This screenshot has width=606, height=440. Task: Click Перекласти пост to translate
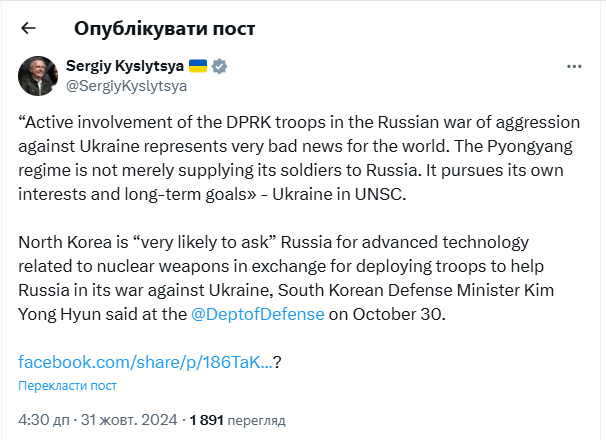(67, 386)
